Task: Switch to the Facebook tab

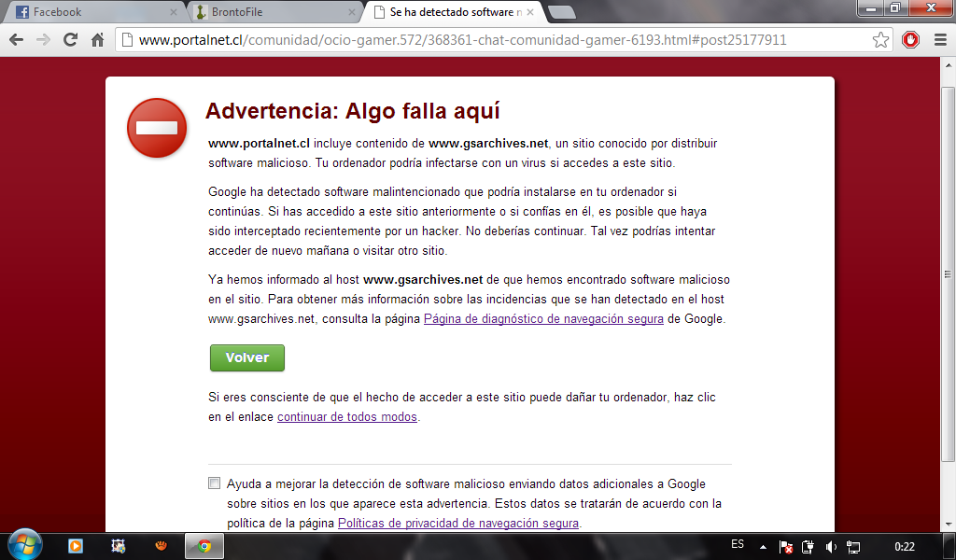Action: point(92,11)
